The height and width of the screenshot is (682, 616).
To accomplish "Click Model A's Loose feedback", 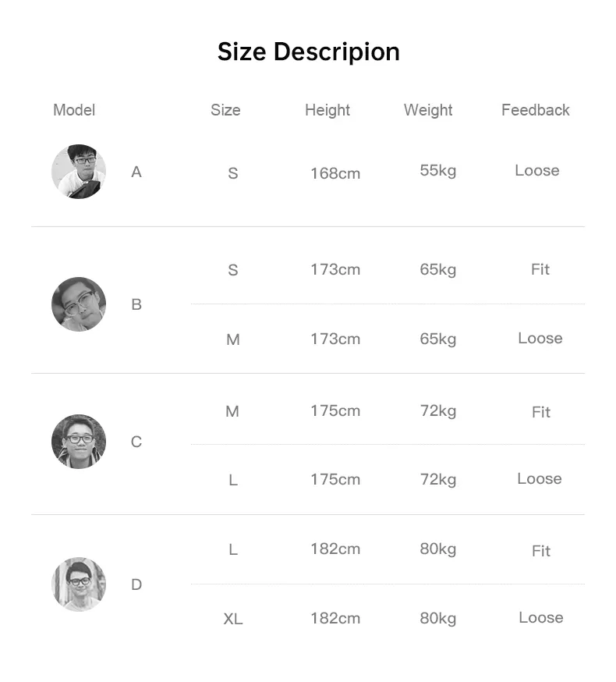I will point(537,170).
